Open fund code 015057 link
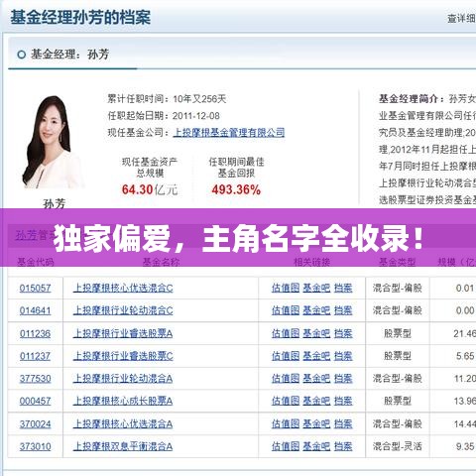The image size is (476, 476). point(35,288)
